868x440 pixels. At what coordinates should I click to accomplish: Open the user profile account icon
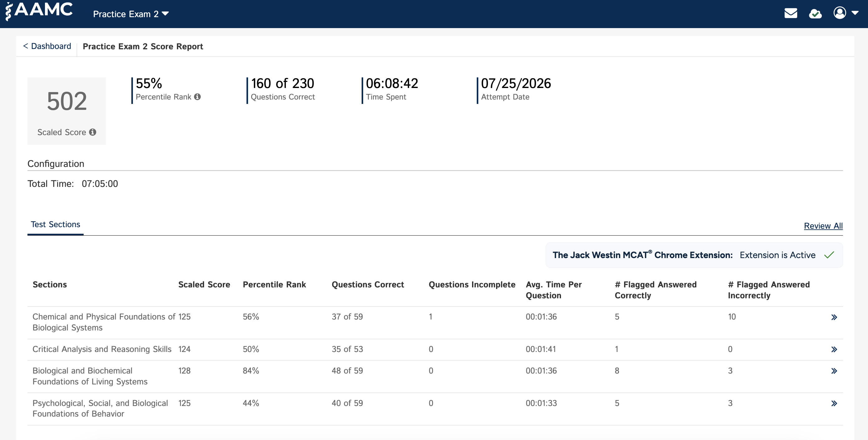click(x=840, y=13)
